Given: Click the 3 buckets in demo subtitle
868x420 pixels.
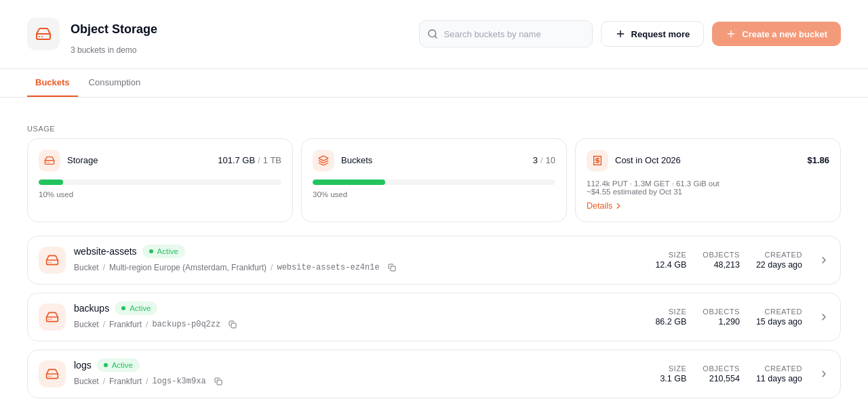Looking at the screenshot, I should pos(103,50).
